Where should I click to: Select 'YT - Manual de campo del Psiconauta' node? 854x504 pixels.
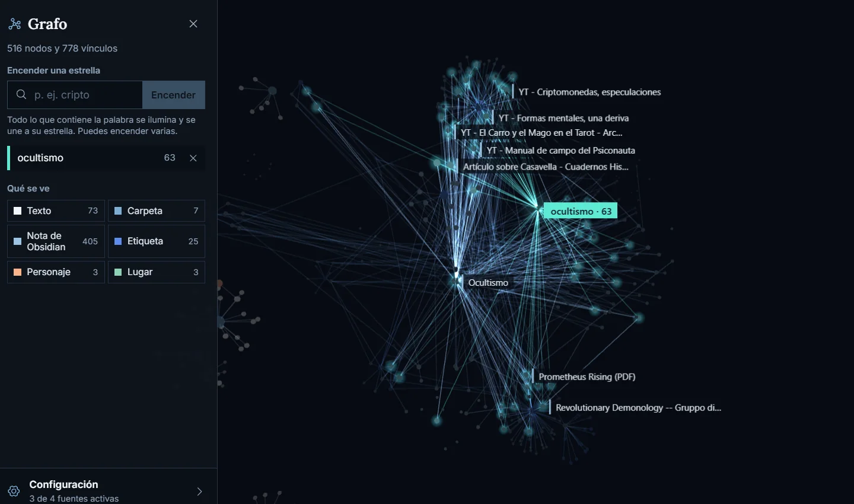(x=560, y=151)
